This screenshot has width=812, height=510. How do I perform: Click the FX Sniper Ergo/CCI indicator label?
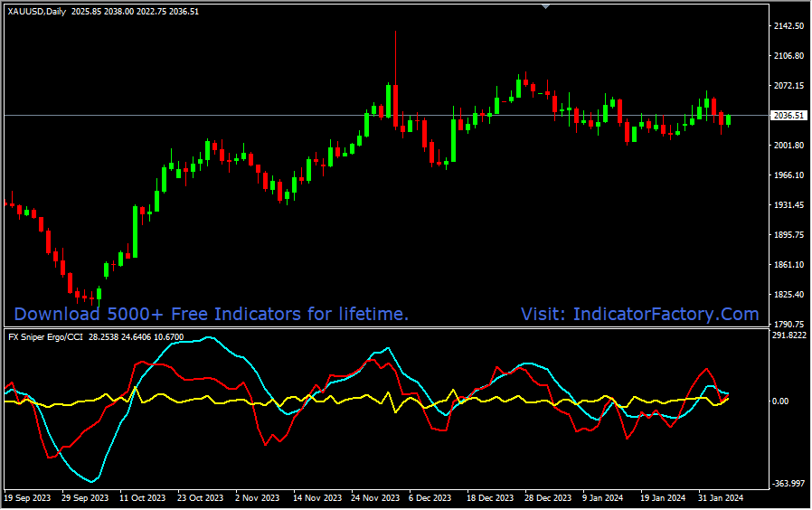click(45, 337)
